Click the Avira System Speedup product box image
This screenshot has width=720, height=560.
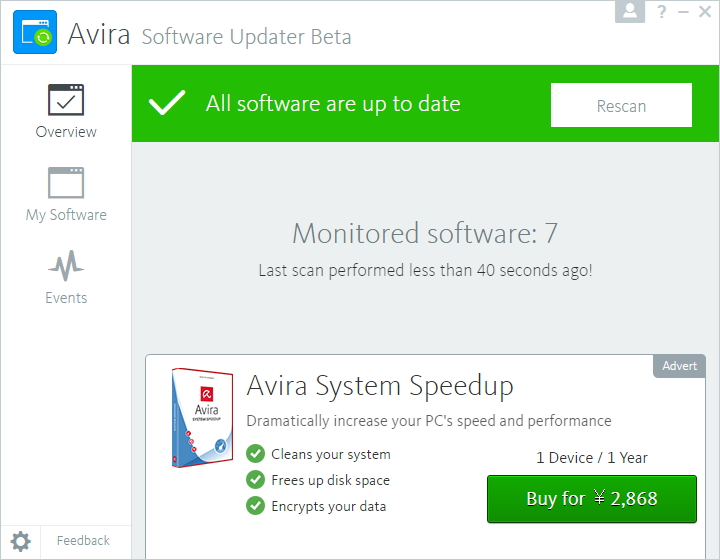(x=202, y=419)
